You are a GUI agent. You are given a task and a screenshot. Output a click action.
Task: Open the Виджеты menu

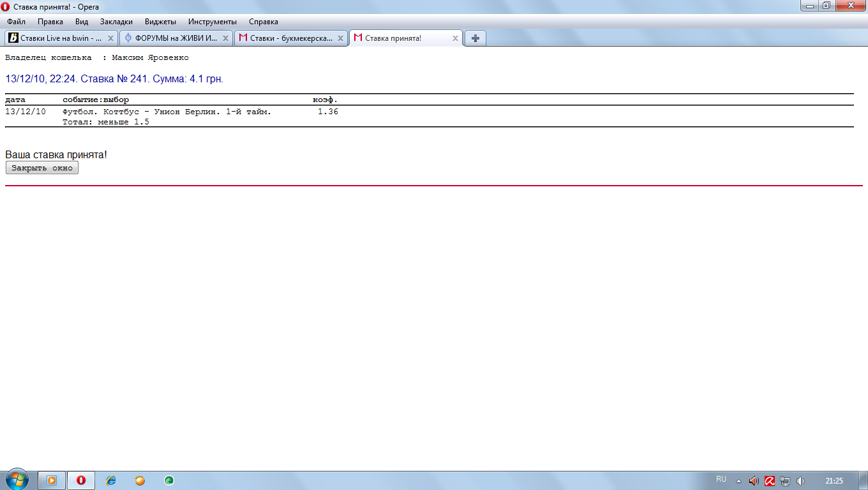160,21
